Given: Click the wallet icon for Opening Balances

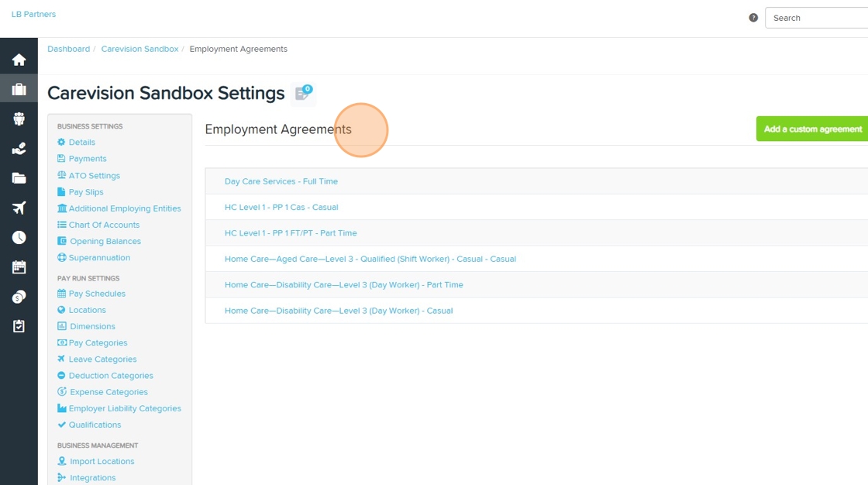Looking at the screenshot, I should tap(62, 241).
